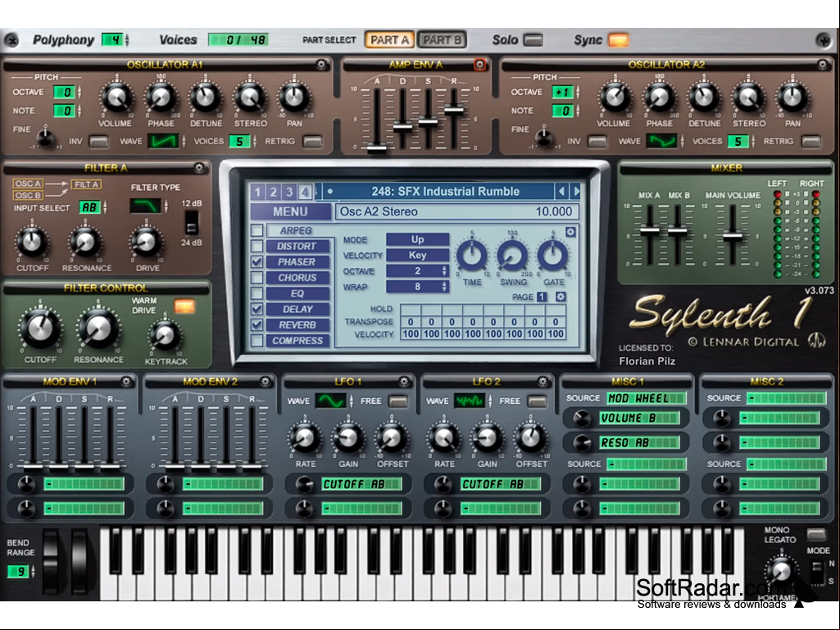
Task: Click the gear next to arpeggiator PAGE
Action: click(561, 297)
